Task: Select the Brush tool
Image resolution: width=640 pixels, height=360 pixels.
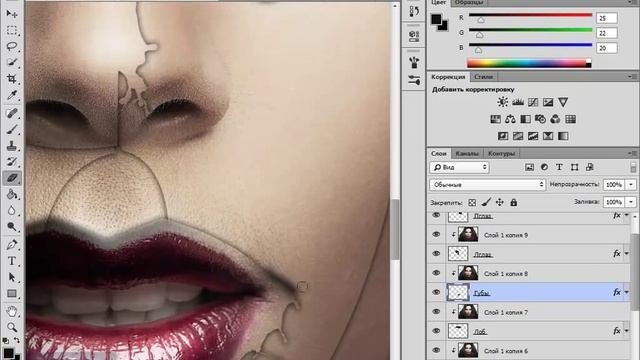Action: click(11, 130)
